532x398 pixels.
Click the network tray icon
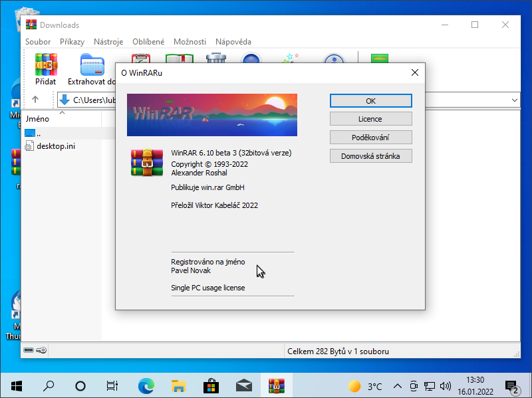point(429,386)
